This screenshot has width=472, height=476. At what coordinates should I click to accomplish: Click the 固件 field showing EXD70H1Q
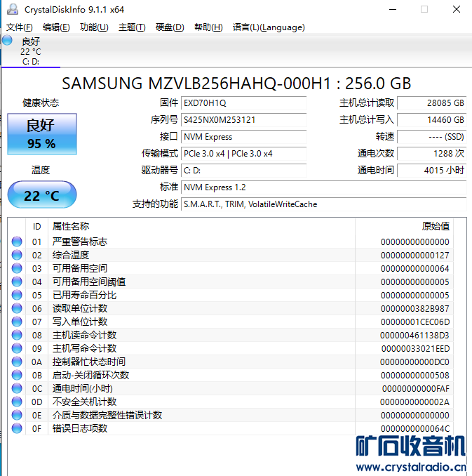243,103
